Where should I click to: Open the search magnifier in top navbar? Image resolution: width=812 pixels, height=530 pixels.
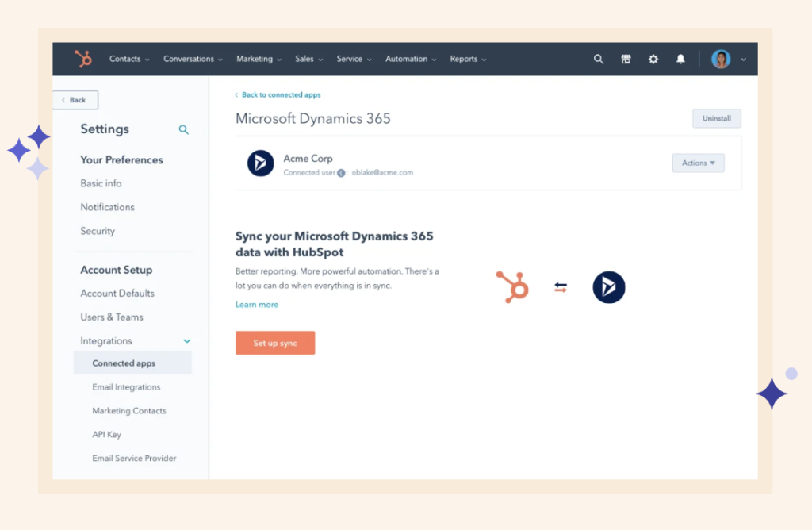pyautogui.click(x=598, y=59)
